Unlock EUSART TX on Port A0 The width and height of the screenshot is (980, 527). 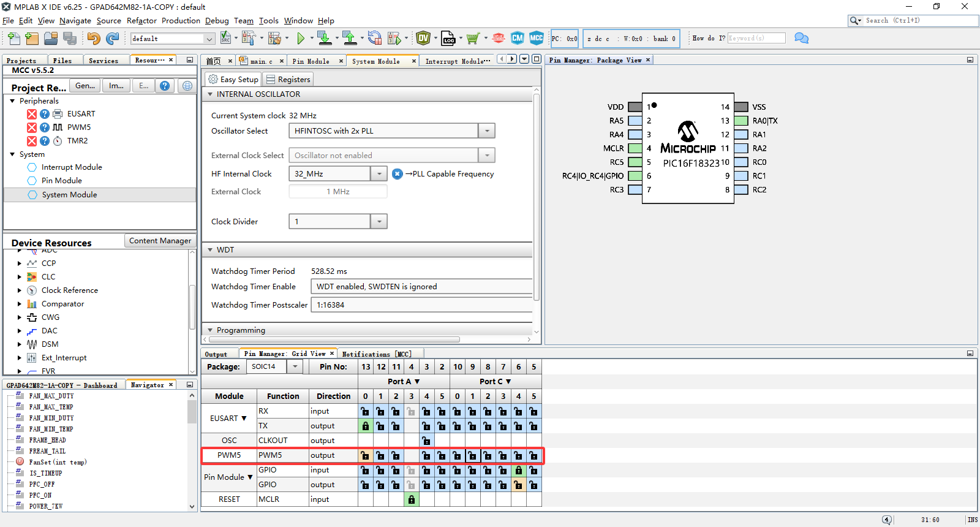pos(365,426)
